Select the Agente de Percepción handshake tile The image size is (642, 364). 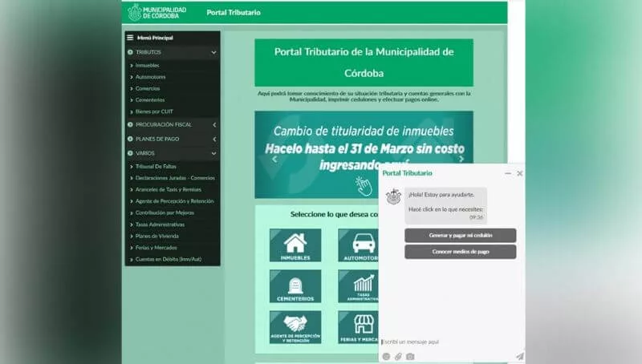point(295,327)
